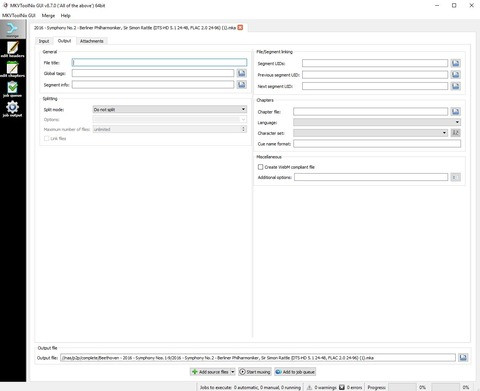Click the second progress bar in the status bar
The height and width of the screenshot is (391, 480).
pyautogui.click(x=446, y=387)
